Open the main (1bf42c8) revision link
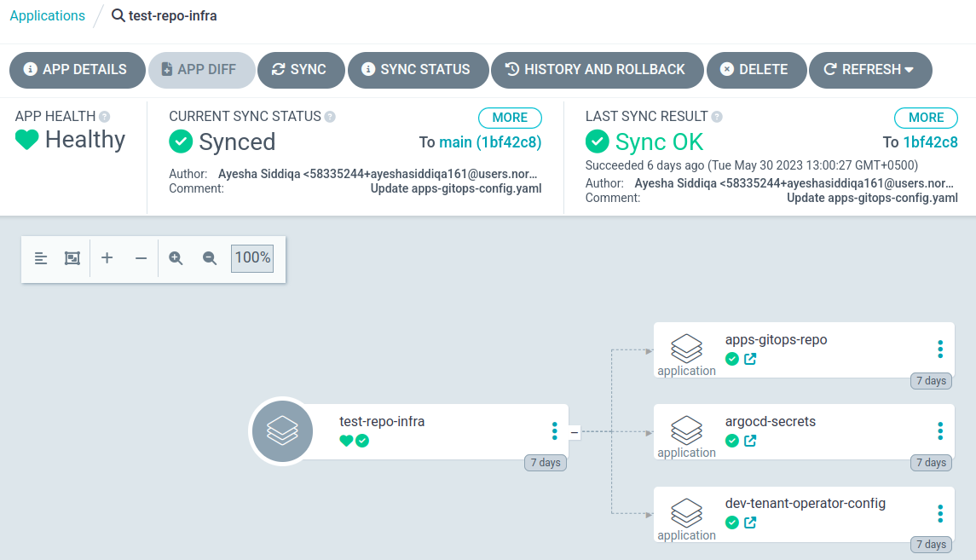 (x=490, y=142)
